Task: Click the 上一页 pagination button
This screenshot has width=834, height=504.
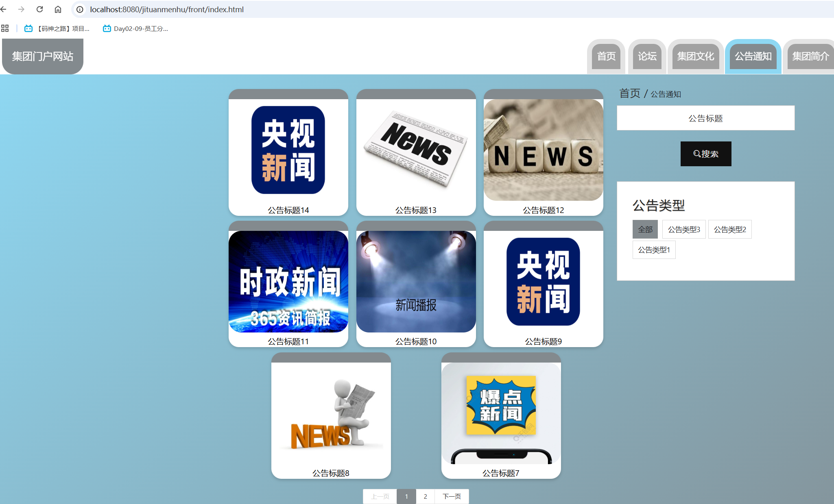Action: [380, 496]
